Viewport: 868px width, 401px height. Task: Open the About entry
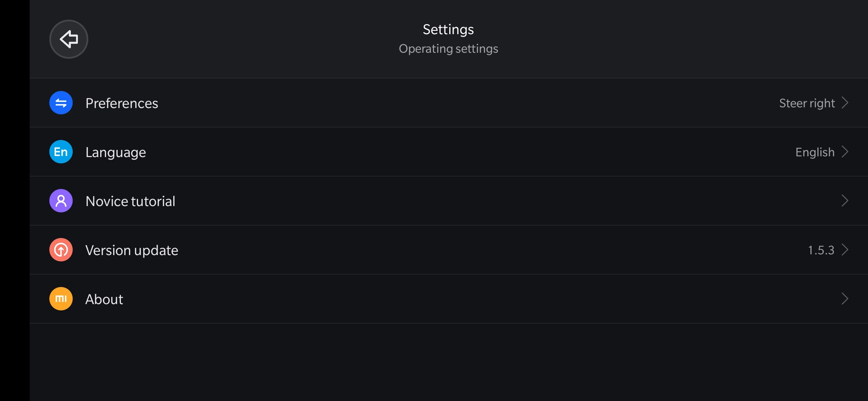coord(449,299)
